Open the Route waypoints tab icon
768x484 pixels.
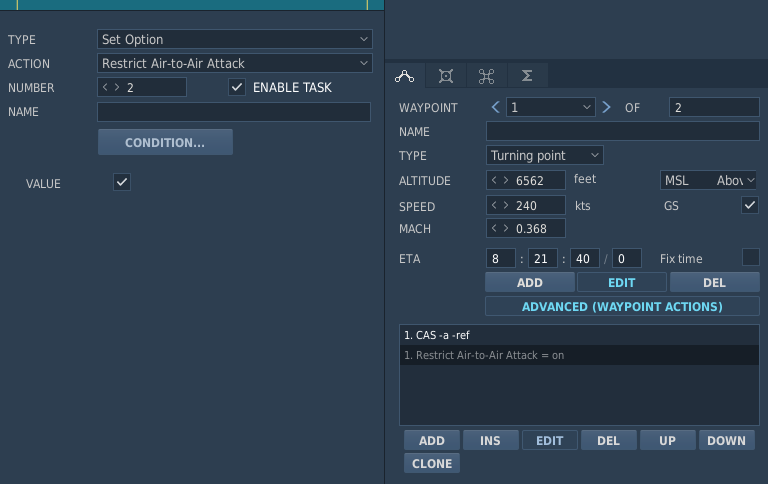coord(405,76)
